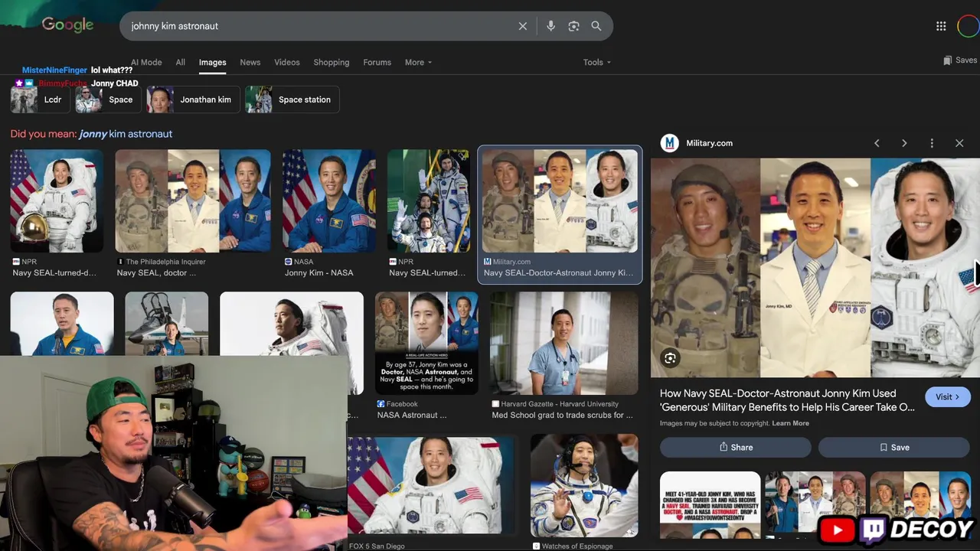Open FOX 5 San Diego thumbnail
This screenshot has width=980, height=551.
point(433,485)
